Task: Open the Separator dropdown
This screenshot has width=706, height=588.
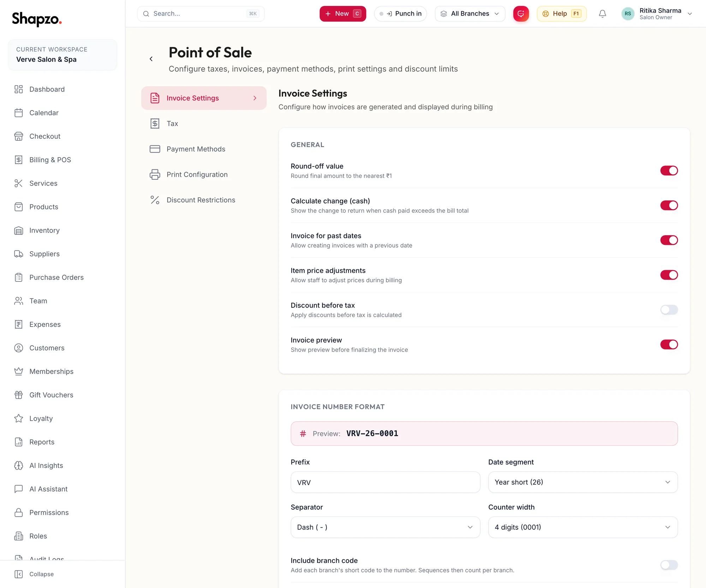Action: point(385,527)
